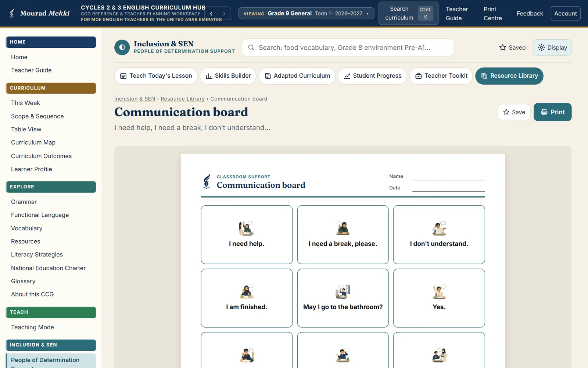Open Search curriculum in the top bar
Screen dimensions: 588x368
(408, 13)
